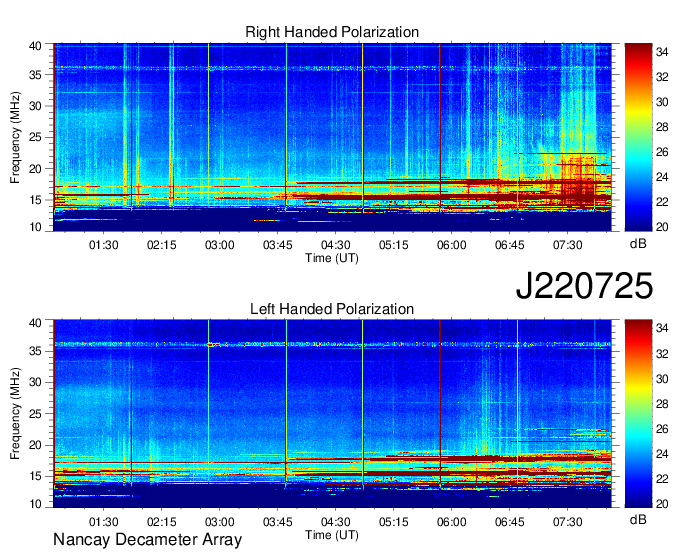Click the 20 MHz tick of Left Handed plot

35,445
